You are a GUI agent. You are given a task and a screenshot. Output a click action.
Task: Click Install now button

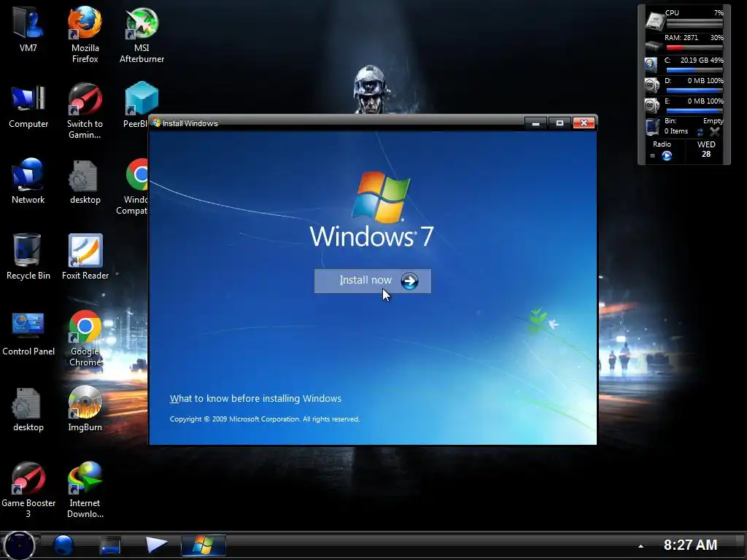[373, 281]
